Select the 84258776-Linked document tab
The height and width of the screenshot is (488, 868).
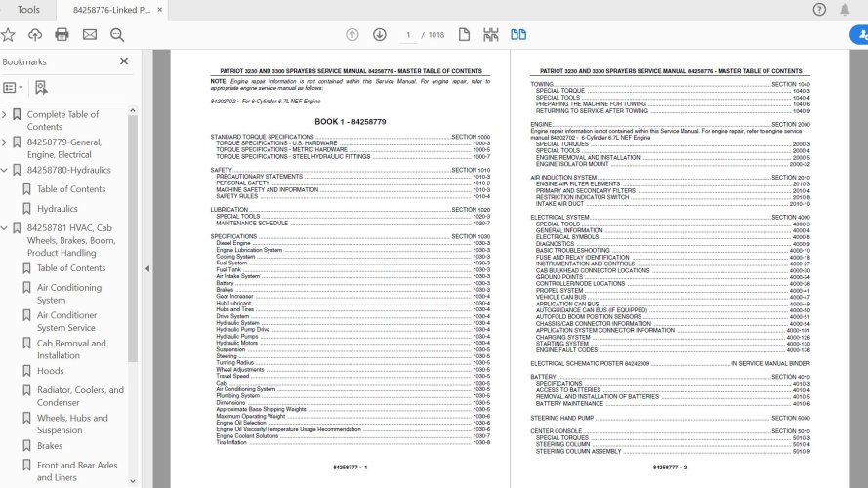(111, 10)
